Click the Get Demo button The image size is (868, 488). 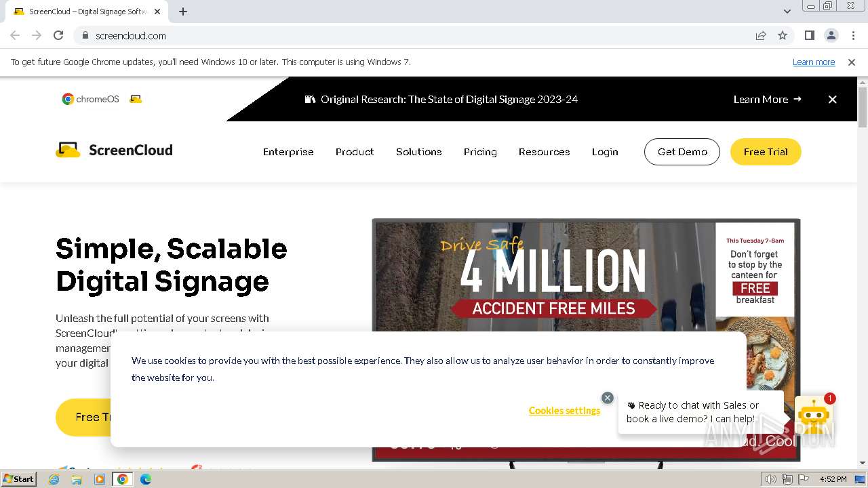pyautogui.click(x=682, y=152)
